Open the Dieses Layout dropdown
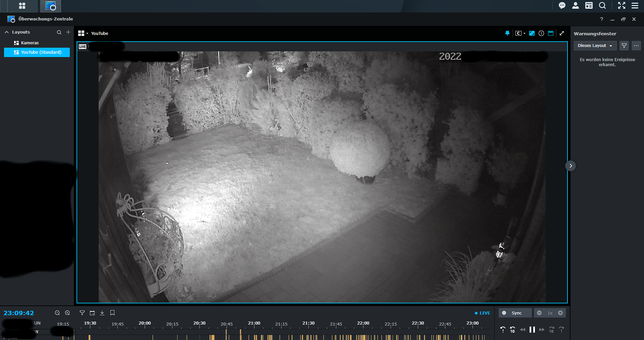This screenshot has height=340, width=644. pos(595,46)
